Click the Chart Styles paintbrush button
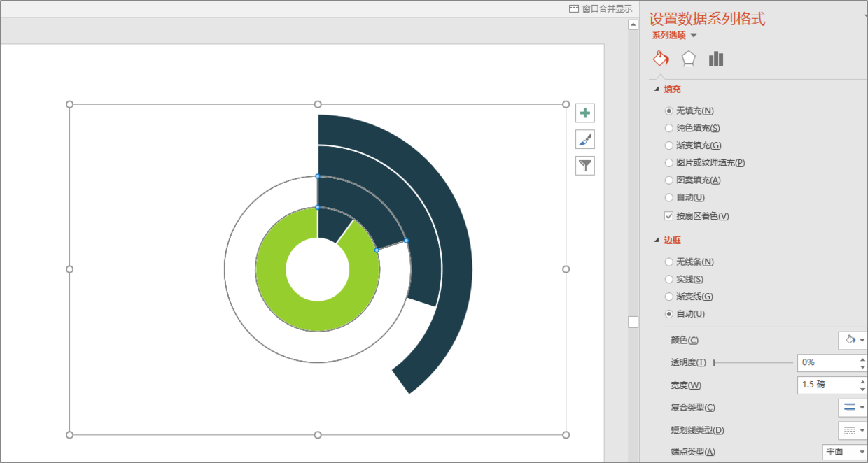This screenshot has width=868, height=463. tap(585, 139)
